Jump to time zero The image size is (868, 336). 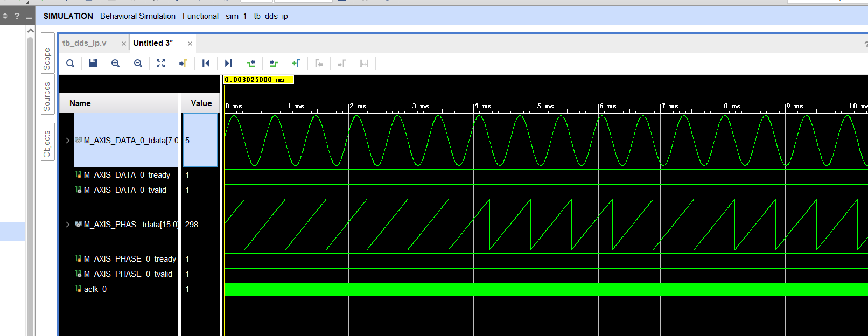206,64
